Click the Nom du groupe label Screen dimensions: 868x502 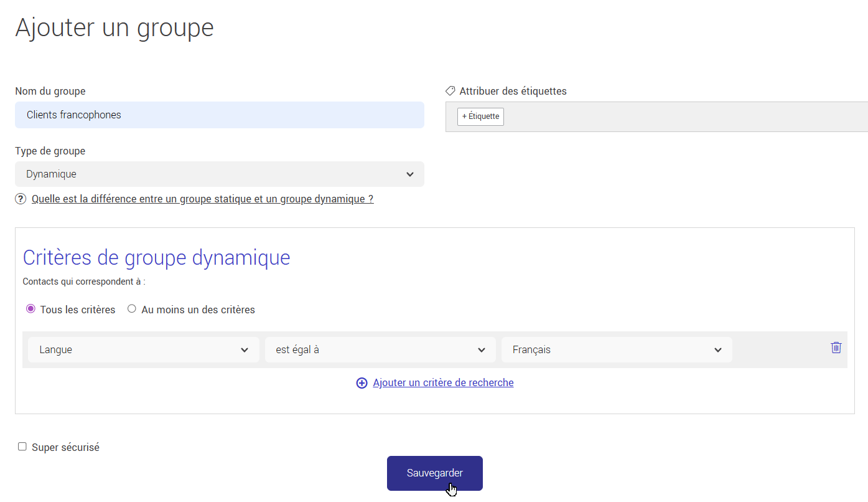click(x=50, y=92)
